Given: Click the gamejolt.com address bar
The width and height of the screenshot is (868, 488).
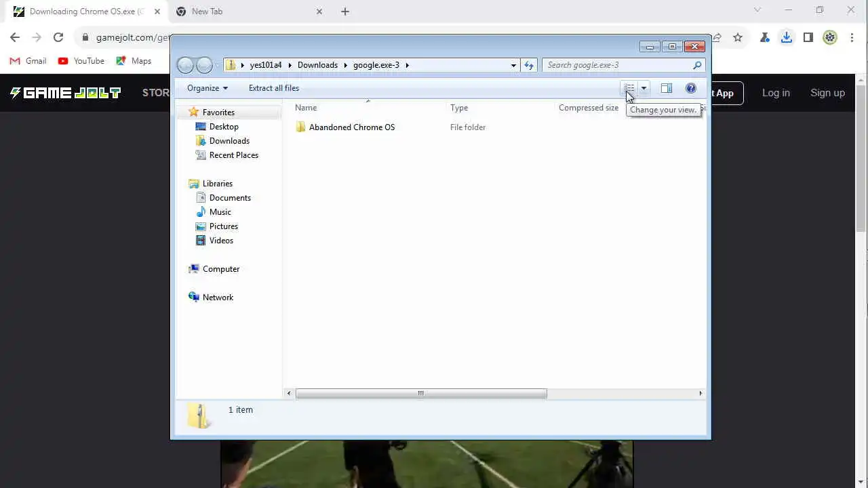Looking at the screenshot, I should tap(132, 38).
